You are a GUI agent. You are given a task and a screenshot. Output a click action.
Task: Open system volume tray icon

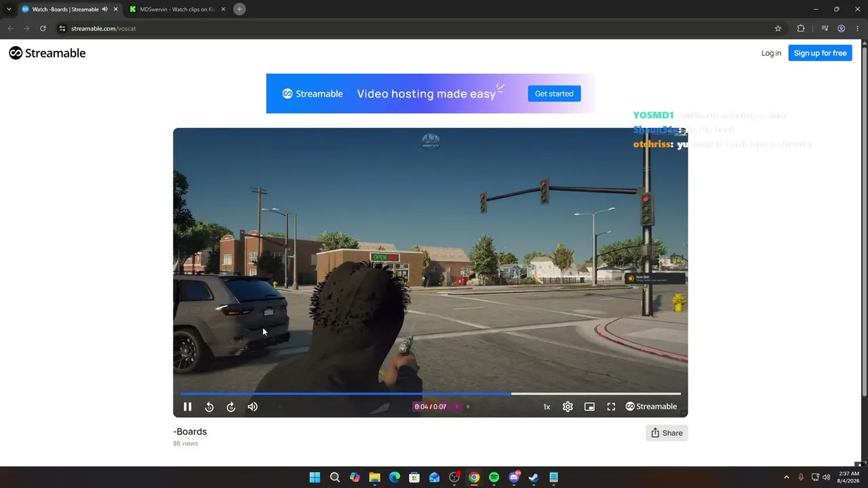[x=827, y=477]
